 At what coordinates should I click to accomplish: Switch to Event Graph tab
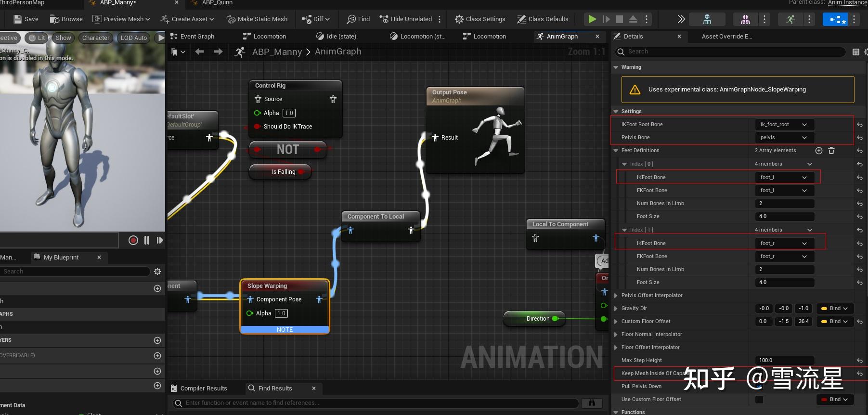point(197,37)
